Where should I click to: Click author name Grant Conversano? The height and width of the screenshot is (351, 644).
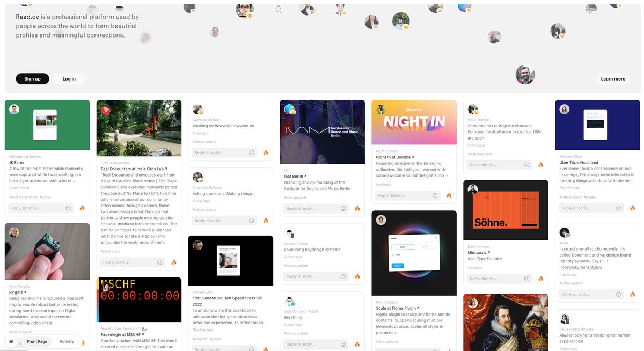[x=116, y=163]
